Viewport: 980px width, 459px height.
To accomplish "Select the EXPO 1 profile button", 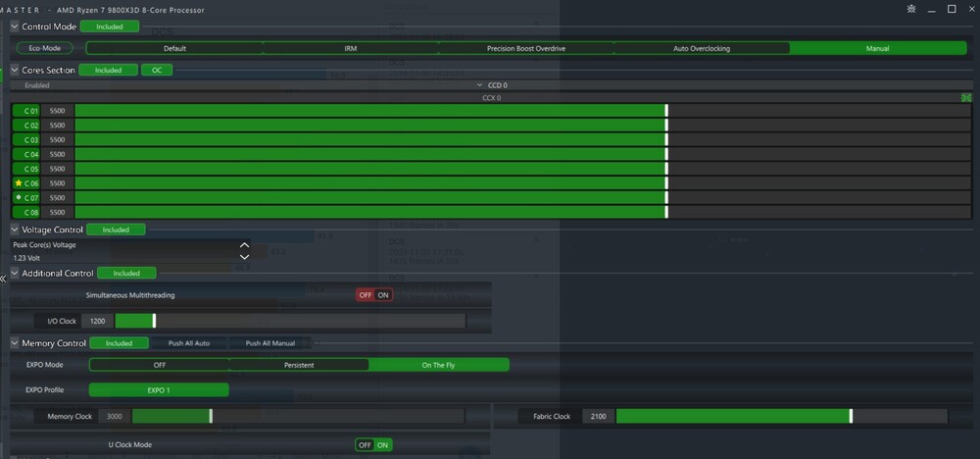I will coord(159,390).
